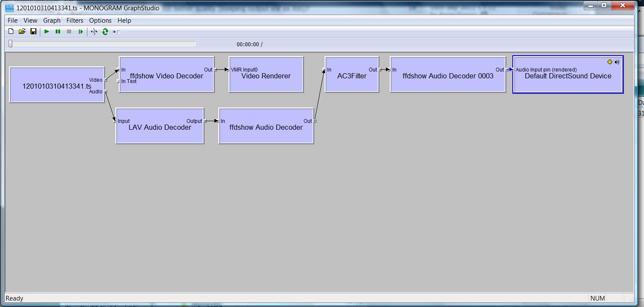Start playback with the green play icon

click(47, 31)
